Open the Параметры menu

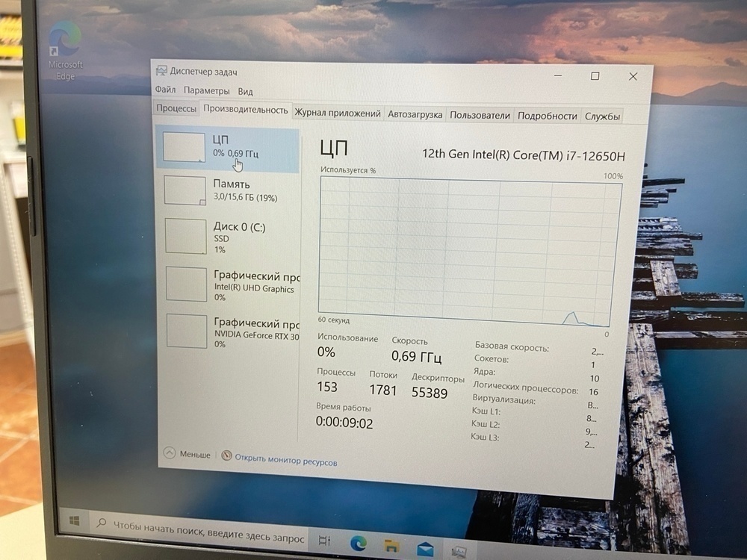point(206,90)
